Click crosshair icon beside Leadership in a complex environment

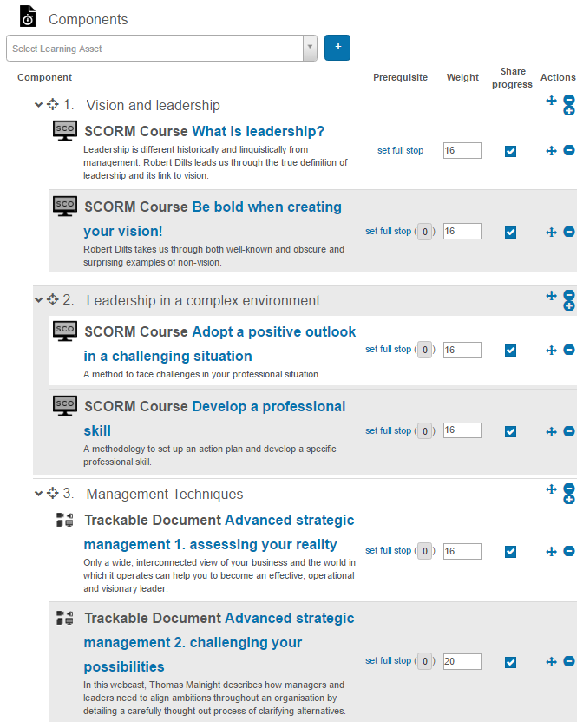click(52, 299)
